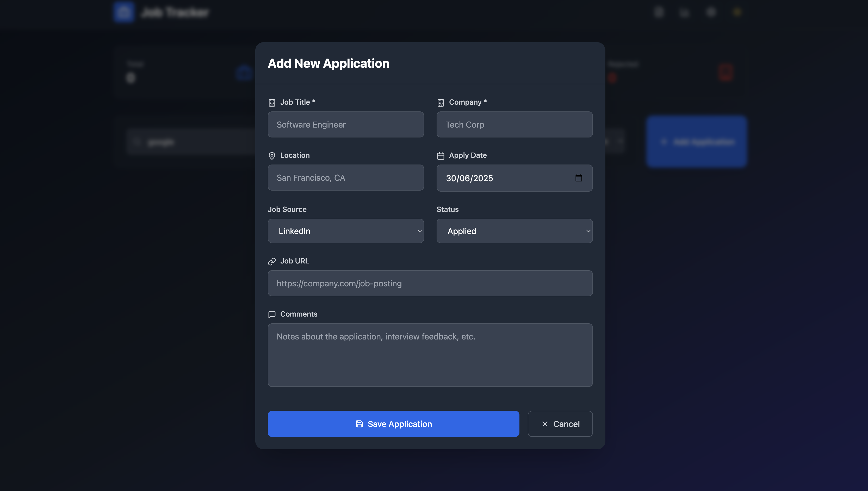This screenshot has width=868, height=491.
Task: Click the yellow avatar icon top right
Action: click(737, 12)
